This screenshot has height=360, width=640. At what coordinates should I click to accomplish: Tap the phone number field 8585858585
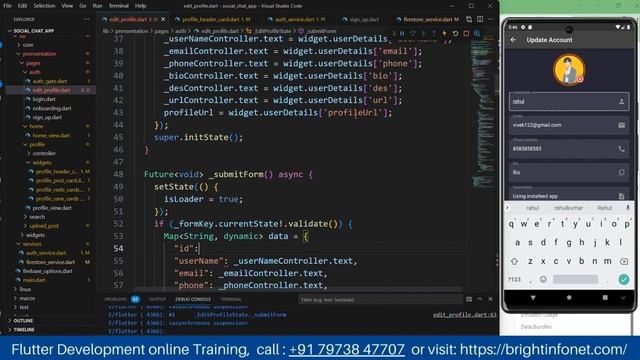pos(569,149)
